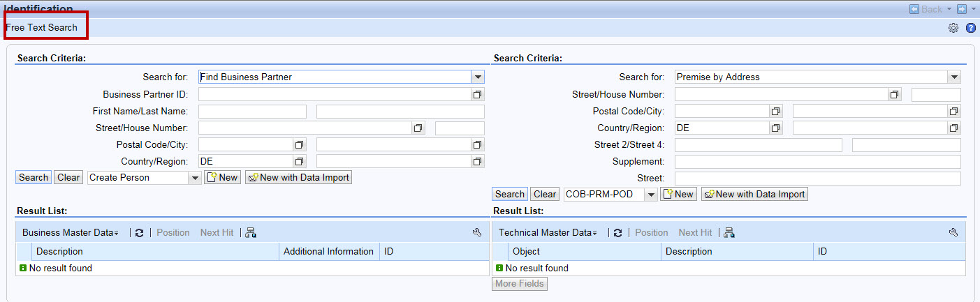Focus the premise House Number field
The height and width of the screenshot is (302, 980).
(x=936, y=95)
